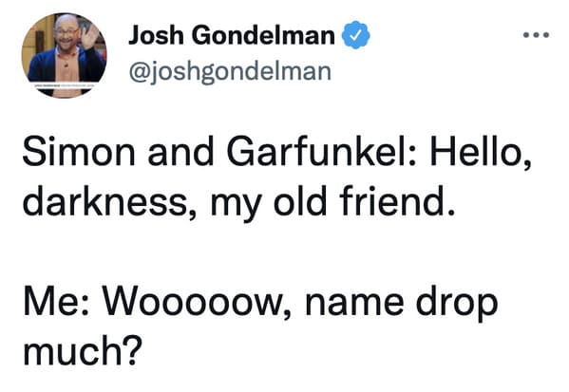Click the bald man's face in avatar
569x392 pixels.
point(66,34)
